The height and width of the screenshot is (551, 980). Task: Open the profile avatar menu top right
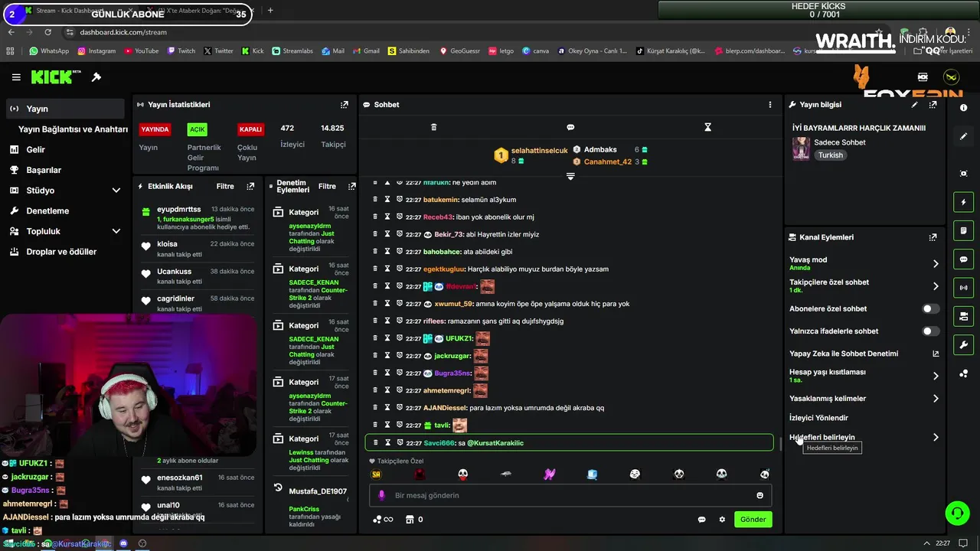952,77
